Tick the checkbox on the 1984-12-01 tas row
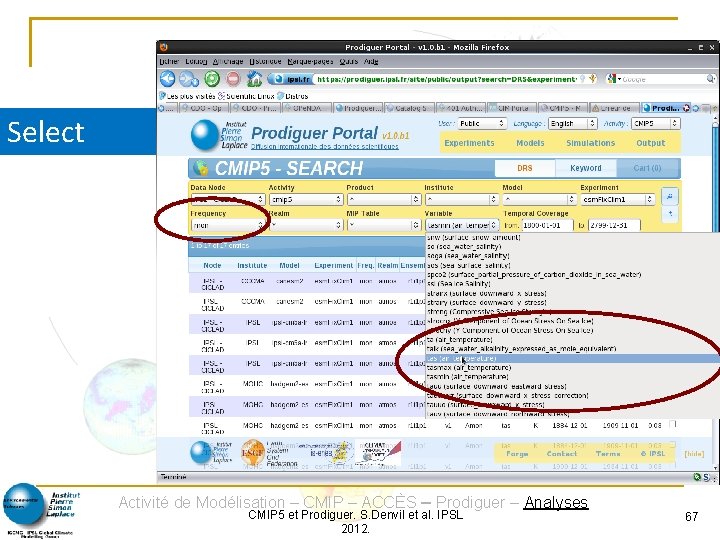The height and width of the screenshot is (540, 720). tap(673, 424)
